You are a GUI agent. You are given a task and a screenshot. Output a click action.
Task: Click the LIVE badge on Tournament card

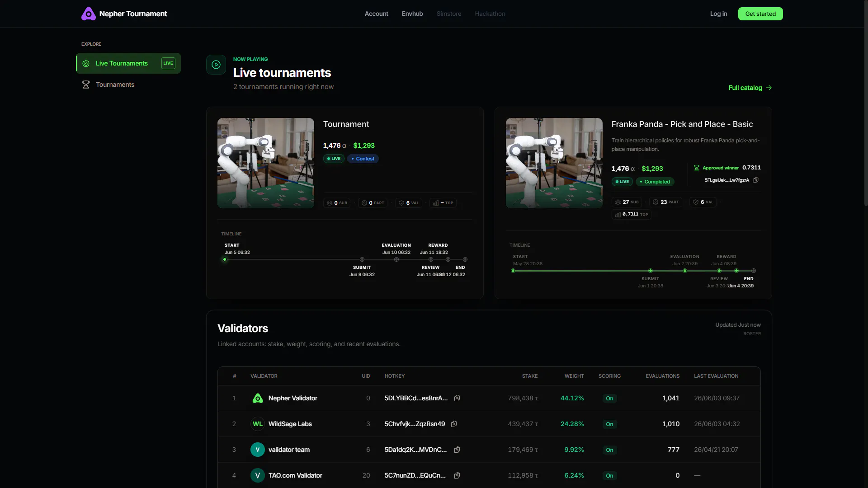click(334, 159)
